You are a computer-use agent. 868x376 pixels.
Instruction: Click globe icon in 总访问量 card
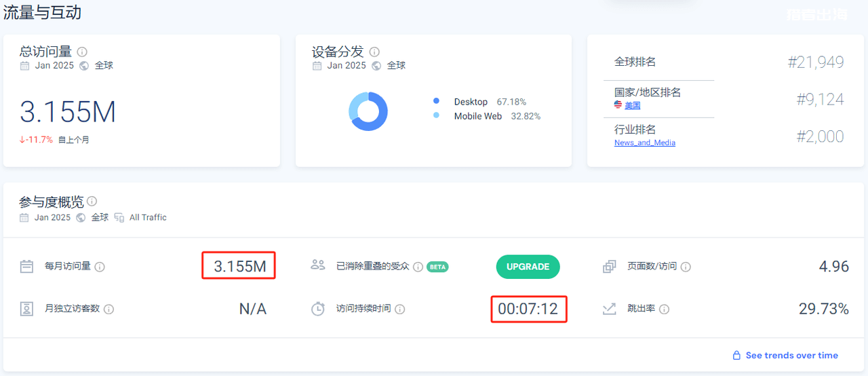coord(84,66)
